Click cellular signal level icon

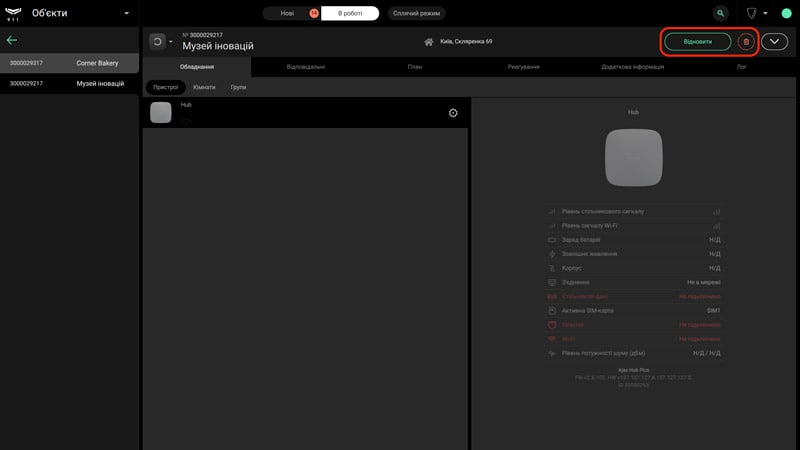pos(552,211)
